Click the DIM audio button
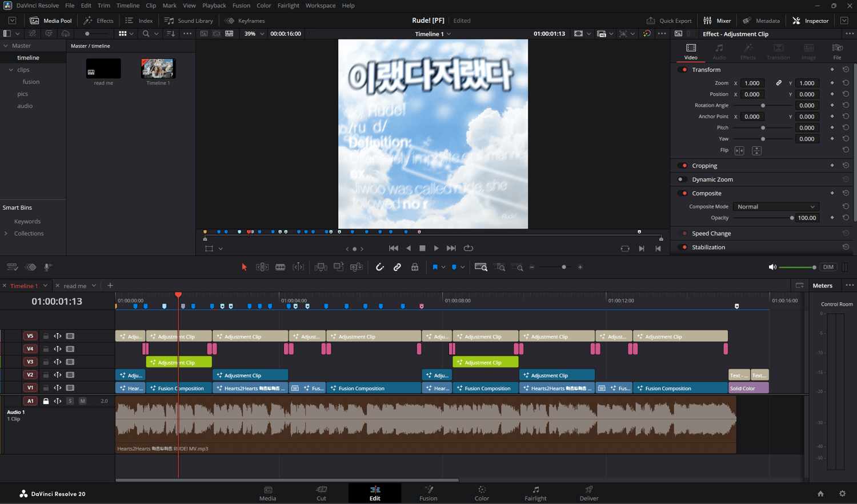857x504 pixels. click(x=828, y=267)
